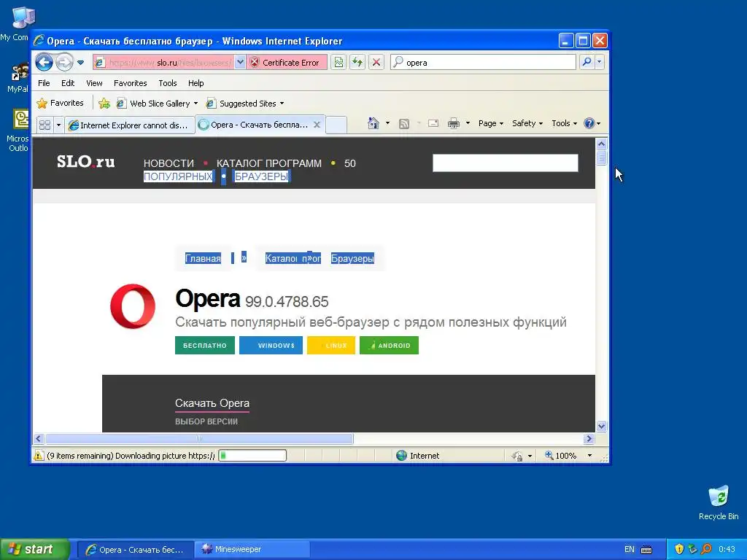Open the Help menu
This screenshot has width=747, height=560.
196,83
